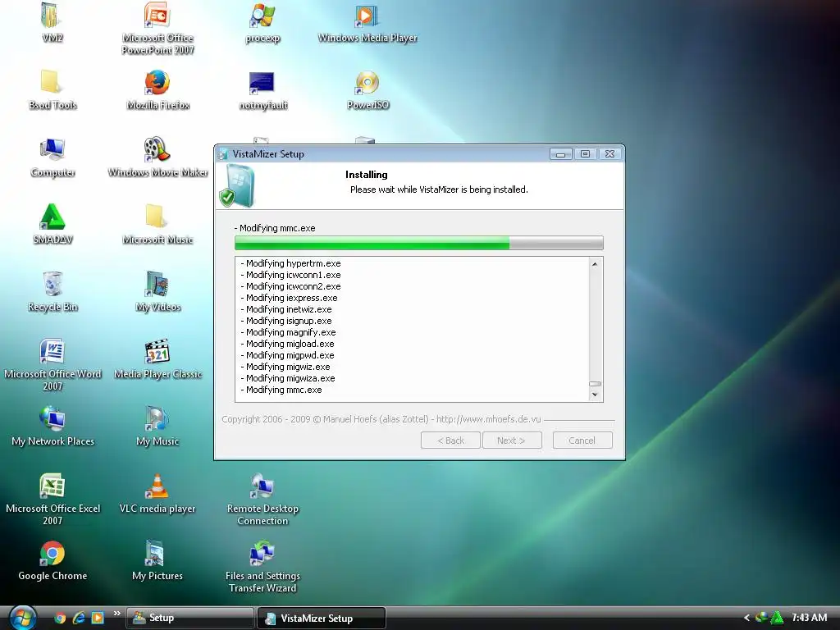The image size is (840, 630).
Task: Select Remote Desktop Connection icon
Action: coord(262,499)
